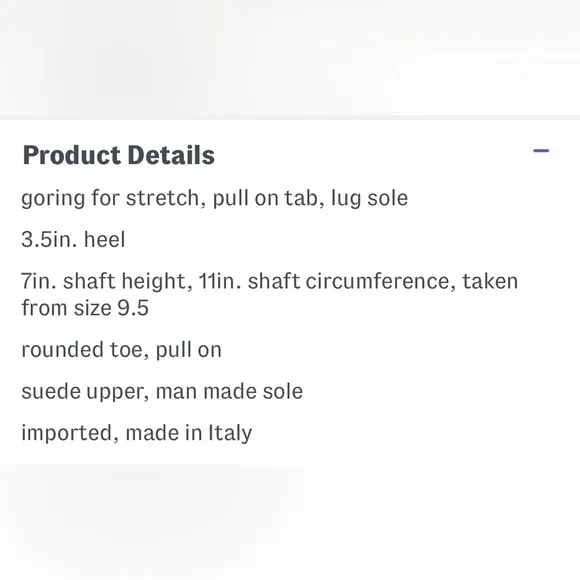The height and width of the screenshot is (580, 580).
Task: Click the word "Details" in the heading
Action: [x=171, y=155]
